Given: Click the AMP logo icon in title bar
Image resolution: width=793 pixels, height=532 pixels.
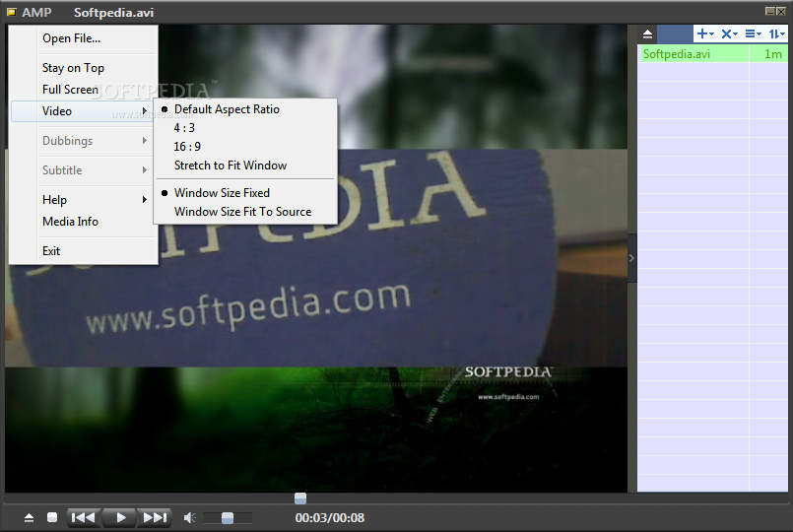Looking at the screenshot, I should click(11, 12).
